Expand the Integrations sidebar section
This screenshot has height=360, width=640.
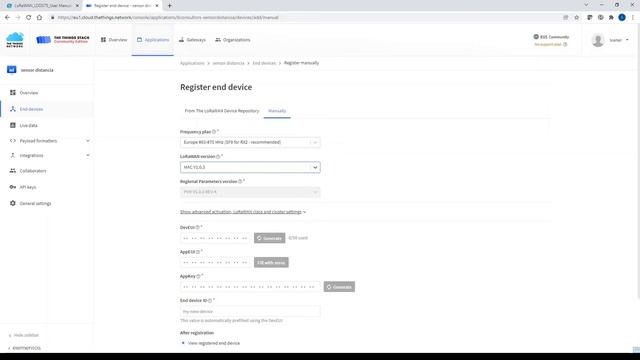pos(49,156)
